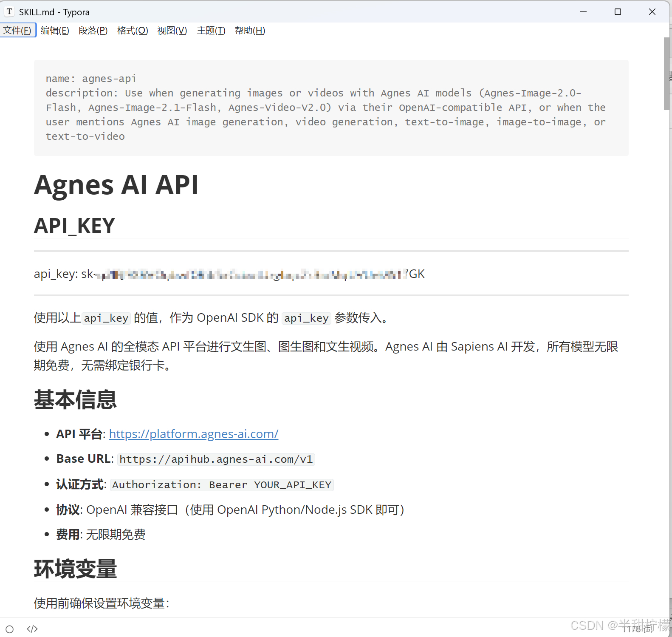Open the 段落(P) menu
This screenshot has height=637, width=672.
coord(93,31)
